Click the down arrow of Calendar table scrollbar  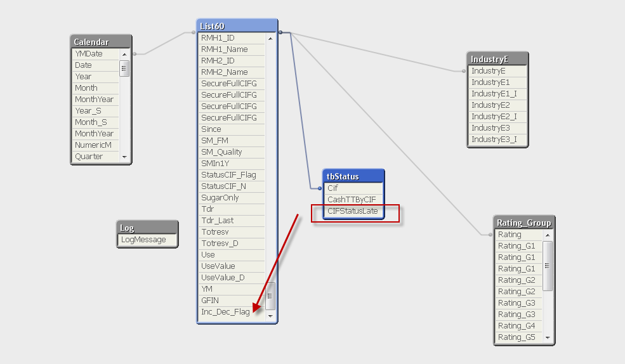click(124, 157)
